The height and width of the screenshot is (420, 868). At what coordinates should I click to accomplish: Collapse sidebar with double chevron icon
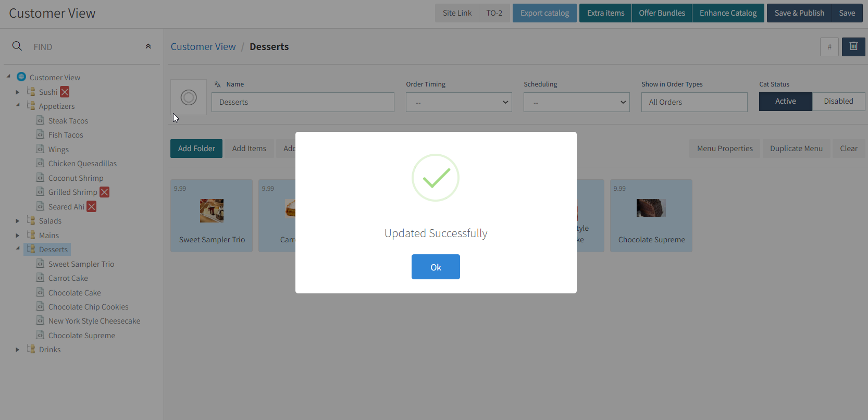(148, 46)
